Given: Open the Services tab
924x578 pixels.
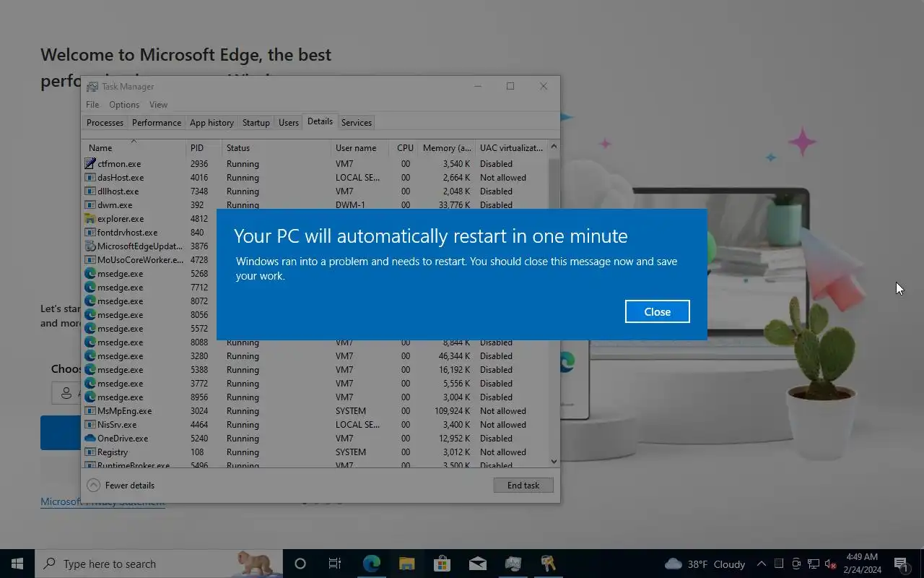Looking at the screenshot, I should [x=357, y=123].
